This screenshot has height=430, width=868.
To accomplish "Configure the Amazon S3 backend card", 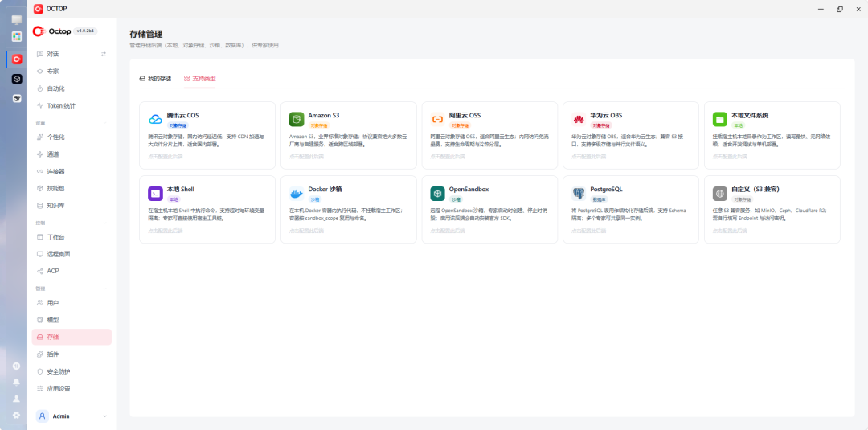I will [349, 135].
